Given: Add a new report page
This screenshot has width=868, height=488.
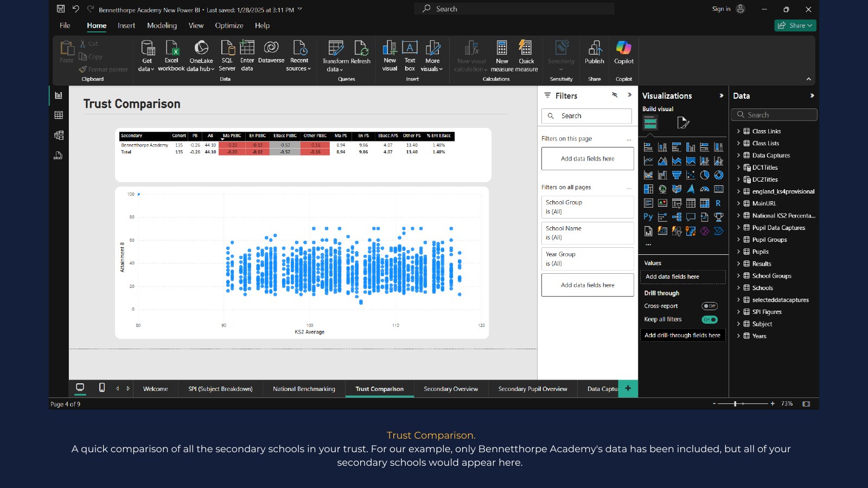Looking at the screenshot, I should coord(628,388).
